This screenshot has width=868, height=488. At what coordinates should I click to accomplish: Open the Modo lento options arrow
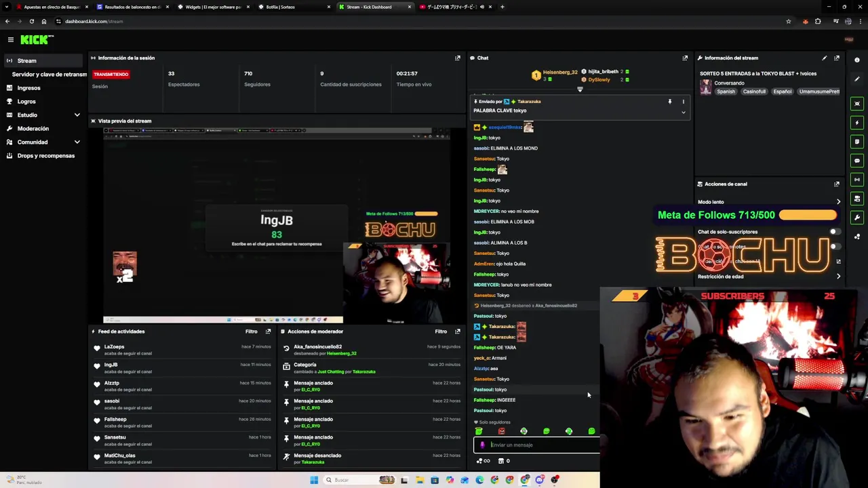[838, 202]
